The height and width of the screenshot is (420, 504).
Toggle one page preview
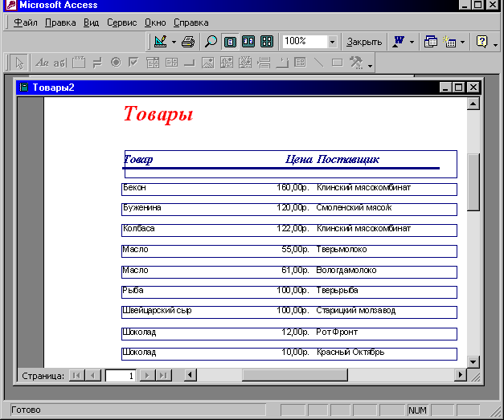(x=230, y=42)
